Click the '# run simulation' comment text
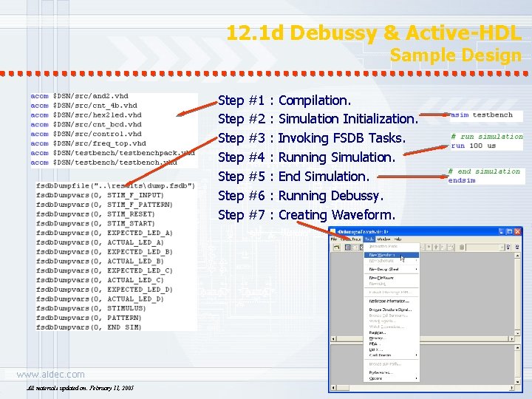This screenshot has height=399, width=532. coord(487,137)
